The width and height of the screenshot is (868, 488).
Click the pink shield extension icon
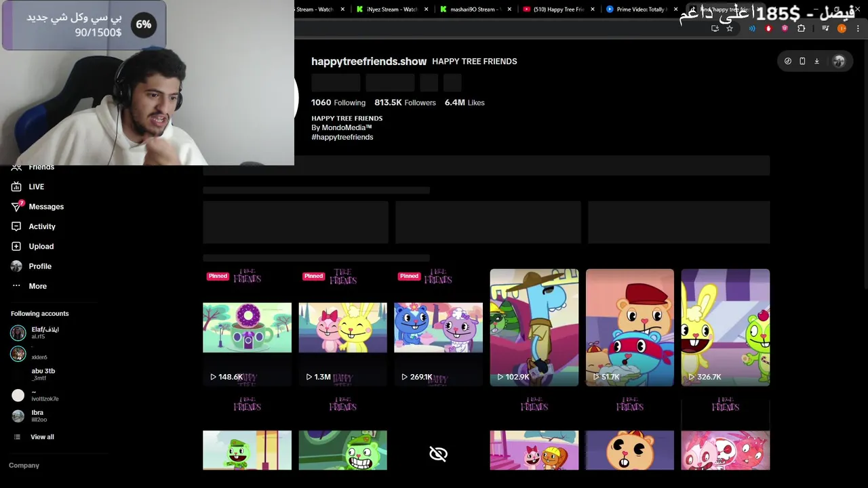[785, 28]
